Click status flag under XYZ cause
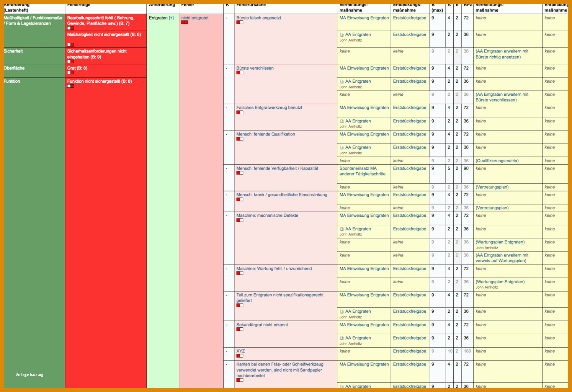 click(x=240, y=356)
